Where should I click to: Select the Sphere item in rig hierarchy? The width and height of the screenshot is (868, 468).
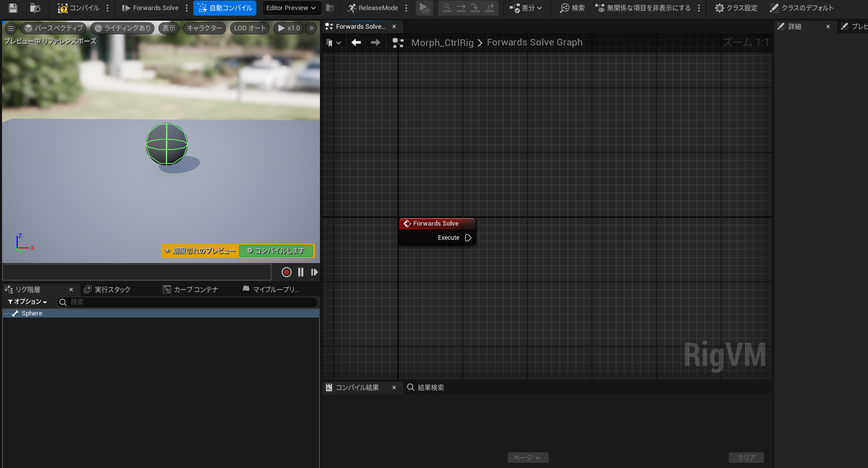pyautogui.click(x=31, y=313)
